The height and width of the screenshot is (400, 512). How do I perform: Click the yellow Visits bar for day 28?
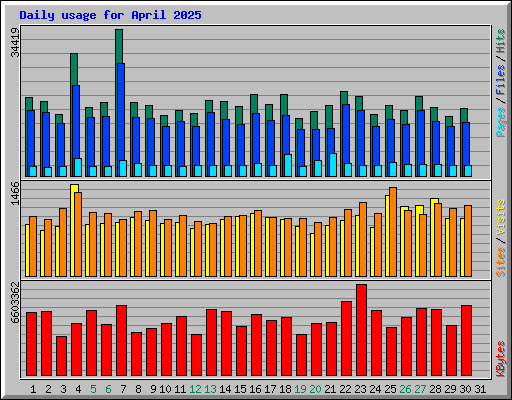coord(433,237)
